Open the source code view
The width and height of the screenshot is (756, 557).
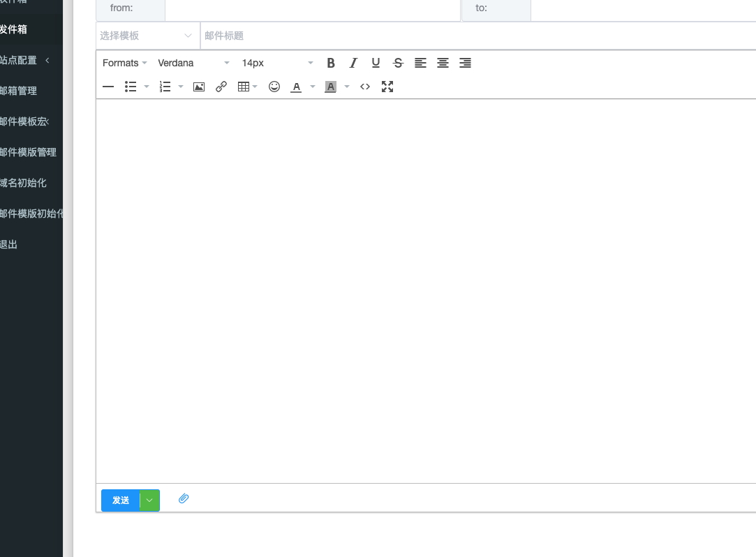point(365,87)
